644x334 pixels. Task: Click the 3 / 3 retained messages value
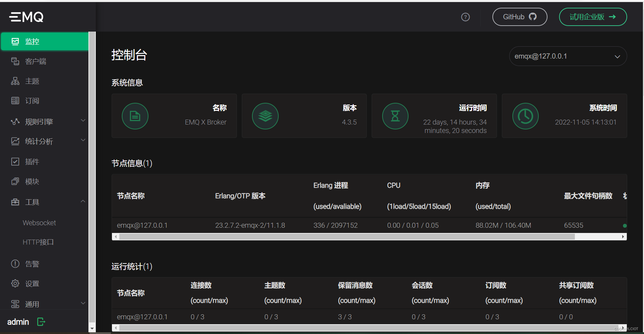pos(345,317)
